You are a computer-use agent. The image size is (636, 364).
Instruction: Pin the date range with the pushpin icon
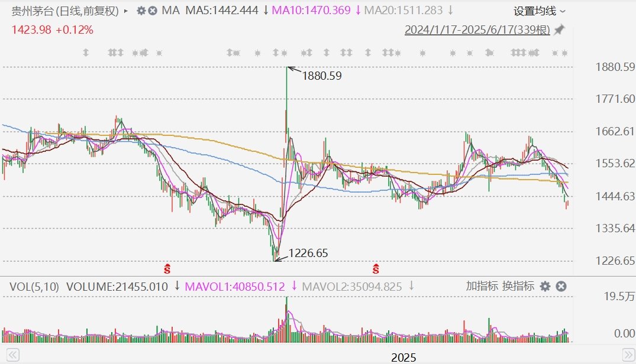click(559, 30)
